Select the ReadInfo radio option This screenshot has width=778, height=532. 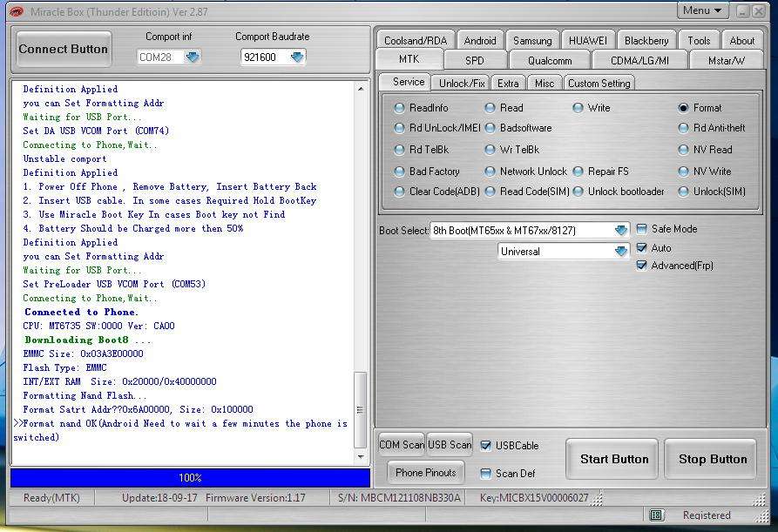point(399,108)
